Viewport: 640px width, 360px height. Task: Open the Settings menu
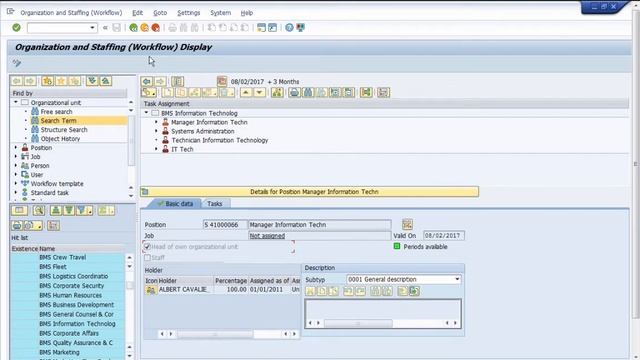pos(189,13)
